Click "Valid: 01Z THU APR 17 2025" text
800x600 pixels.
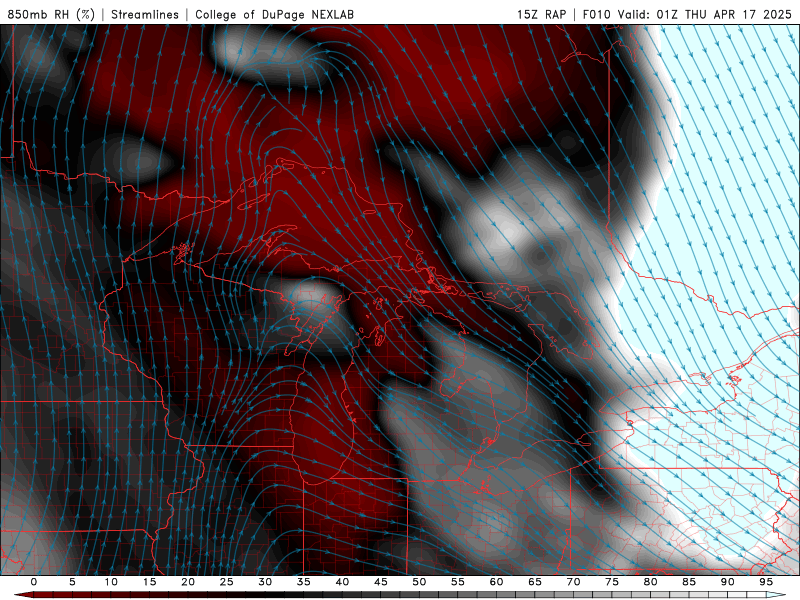tap(705, 14)
